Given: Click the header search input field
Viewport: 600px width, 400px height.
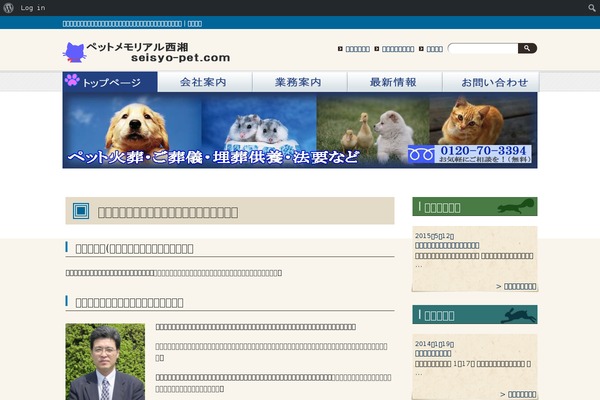Looking at the screenshot, I should click(x=483, y=49).
